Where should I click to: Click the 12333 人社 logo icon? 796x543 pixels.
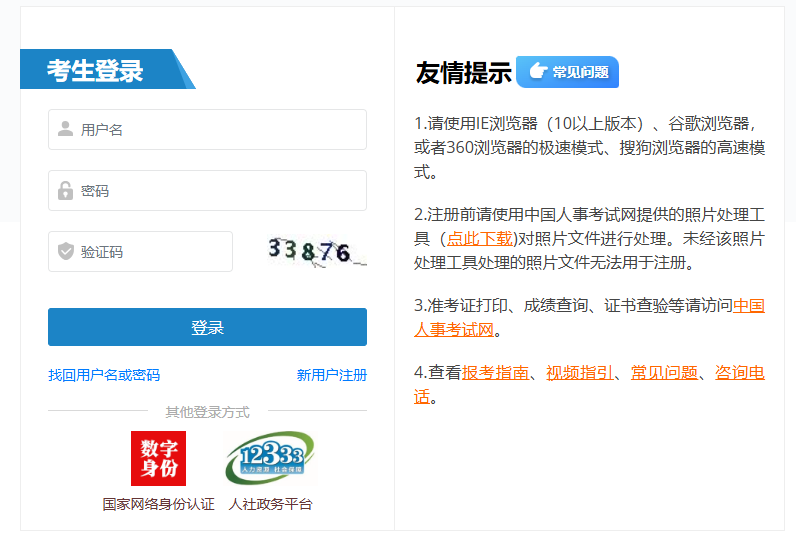coord(270,458)
